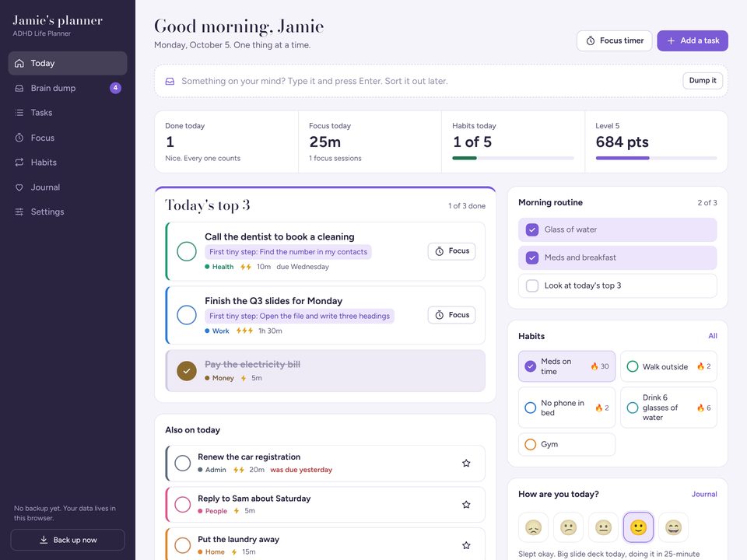Uncheck the Pay the electricity bill task

(x=187, y=371)
